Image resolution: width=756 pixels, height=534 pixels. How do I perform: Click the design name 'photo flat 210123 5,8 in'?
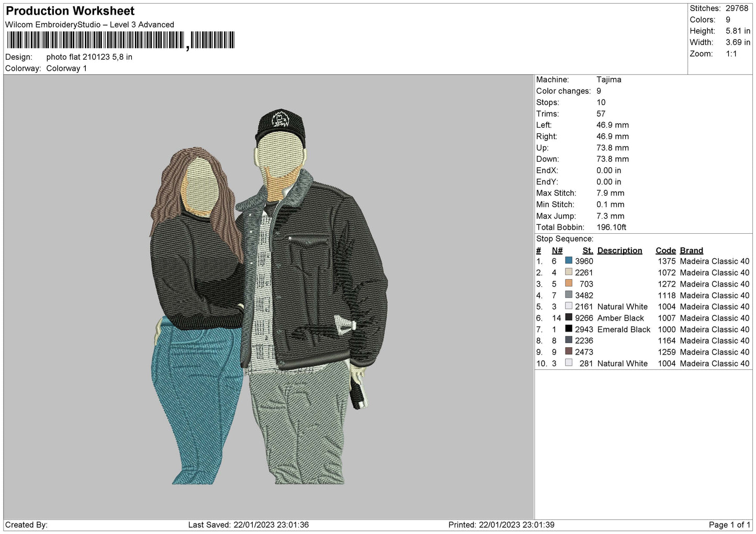pos(89,57)
